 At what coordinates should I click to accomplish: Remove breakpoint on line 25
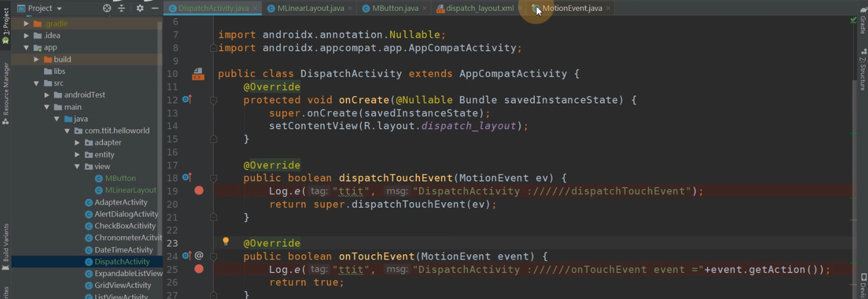point(199,269)
